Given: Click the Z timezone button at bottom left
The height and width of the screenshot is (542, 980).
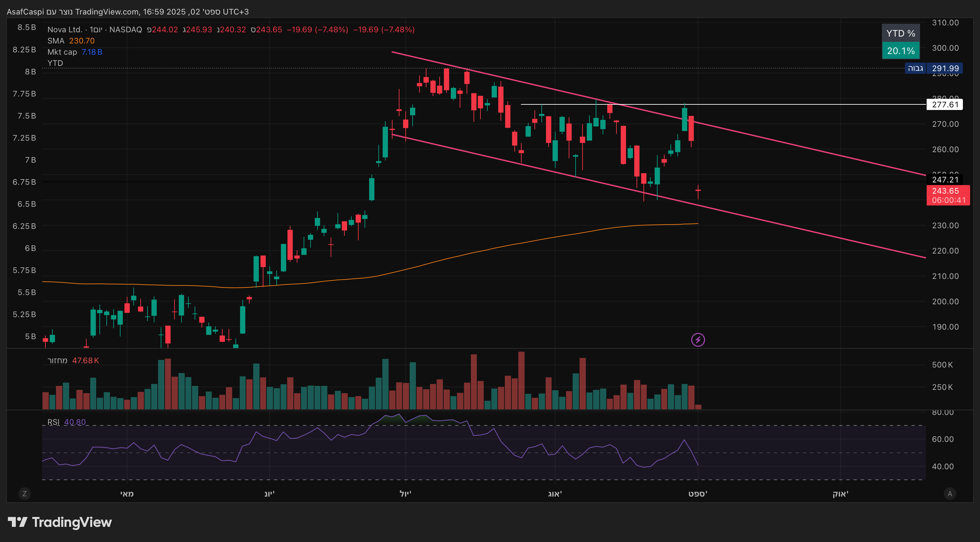Looking at the screenshot, I should tap(25, 494).
